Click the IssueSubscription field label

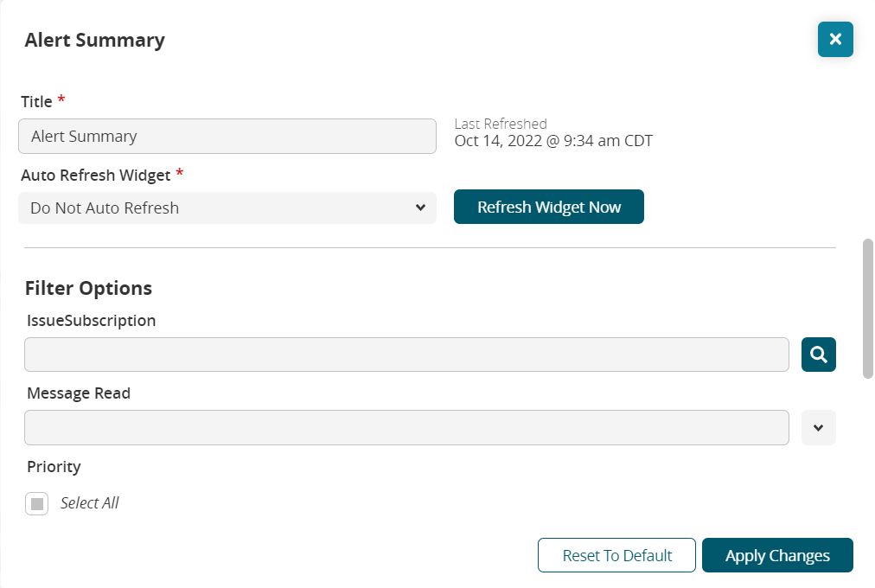coord(91,321)
